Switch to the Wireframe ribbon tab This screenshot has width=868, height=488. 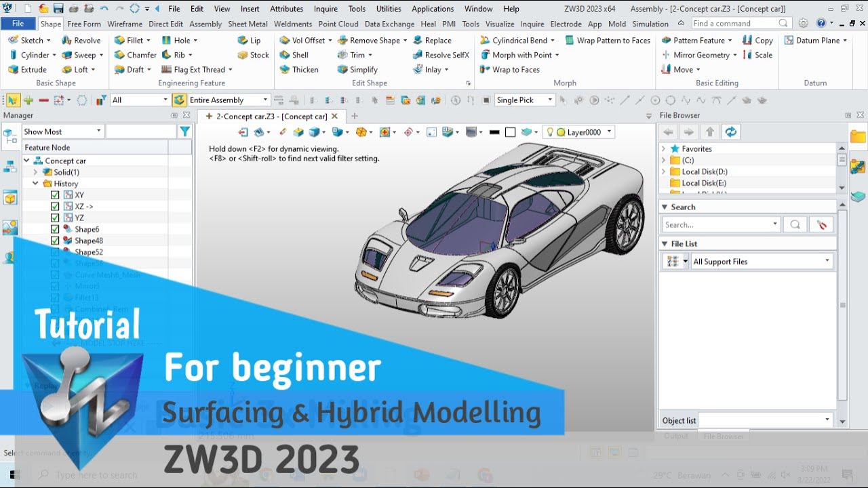tap(125, 24)
